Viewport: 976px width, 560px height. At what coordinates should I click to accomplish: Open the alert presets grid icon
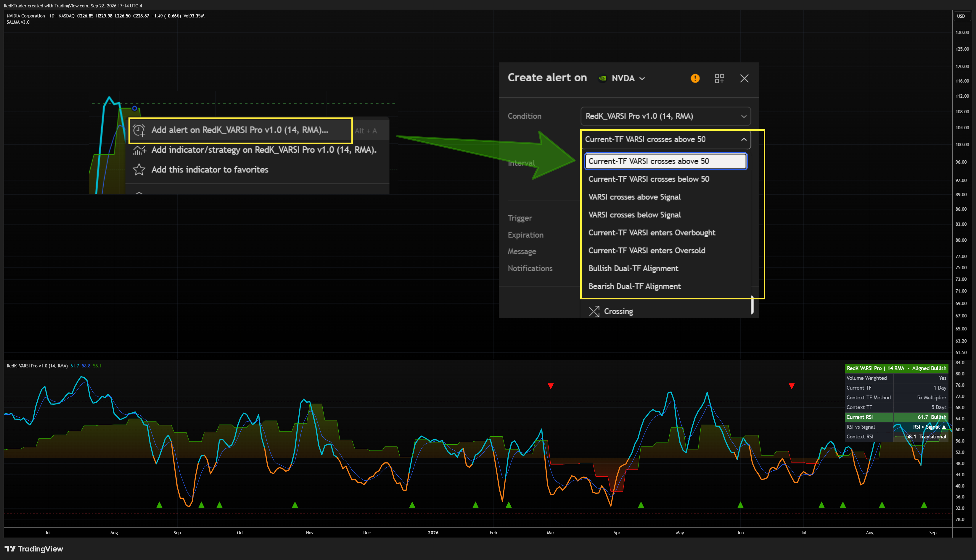tap(719, 78)
